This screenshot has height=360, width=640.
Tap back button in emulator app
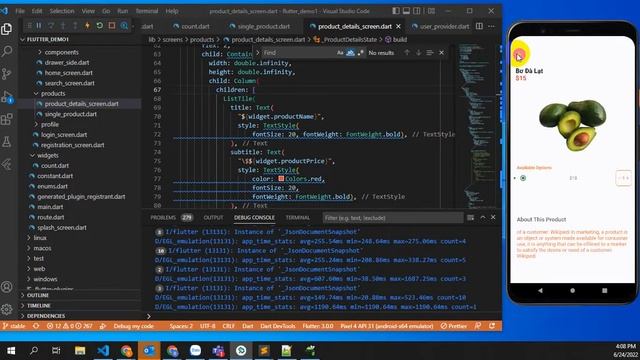click(x=519, y=54)
